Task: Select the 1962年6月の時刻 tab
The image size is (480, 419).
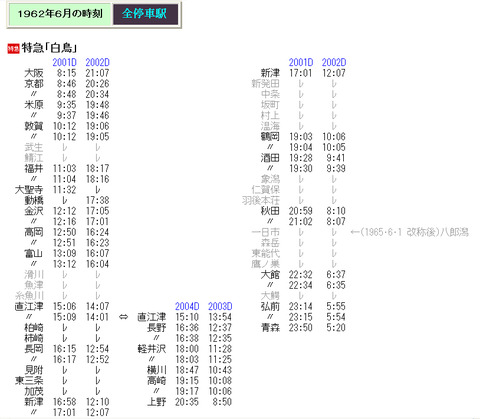Action: tap(60, 14)
